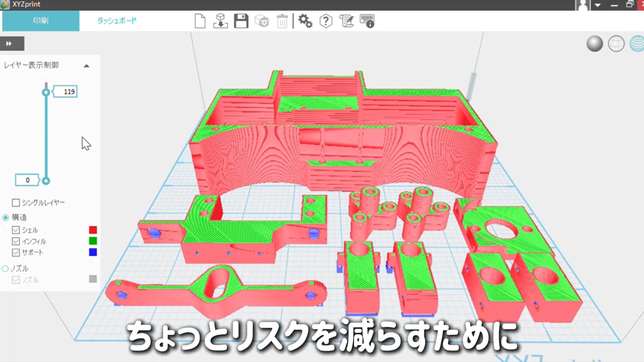
Task: Open settings with the gears icon
Action: coord(305,21)
